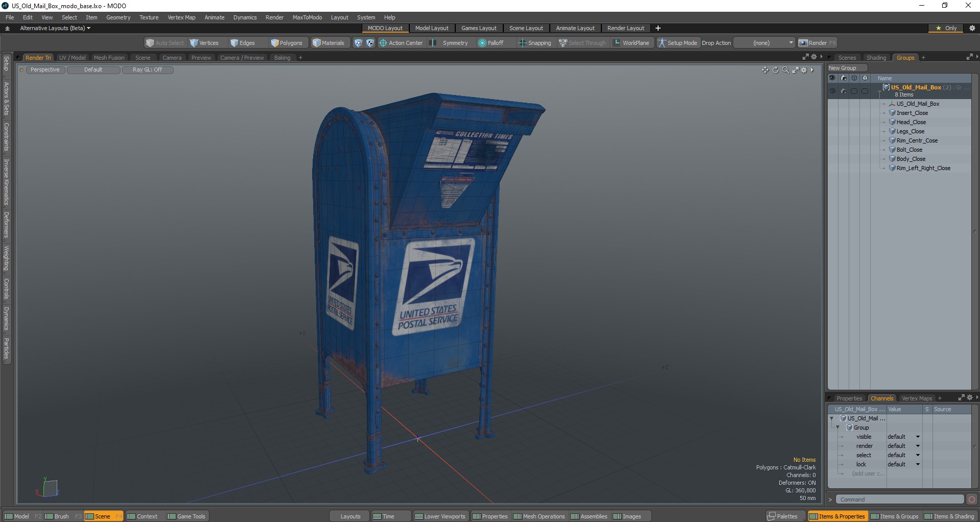
Task: Click the Mesh Operations button
Action: pyautogui.click(x=539, y=516)
